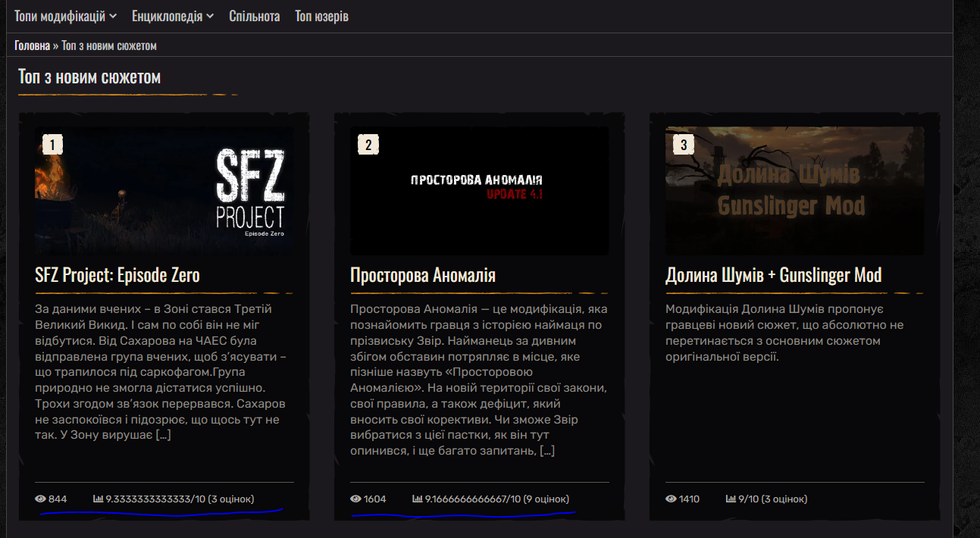980x538 pixels.
Task: Click the rank badge number 3
Action: click(684, 144)
